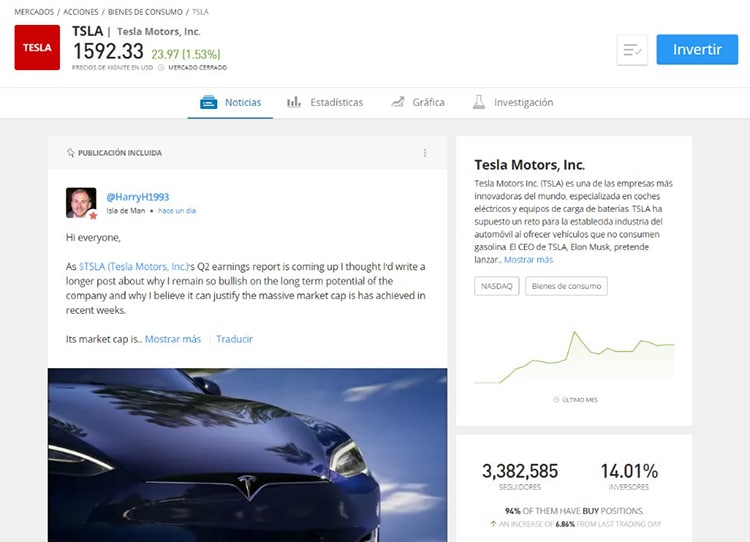Click the red Tesla logo

[37, 47]
